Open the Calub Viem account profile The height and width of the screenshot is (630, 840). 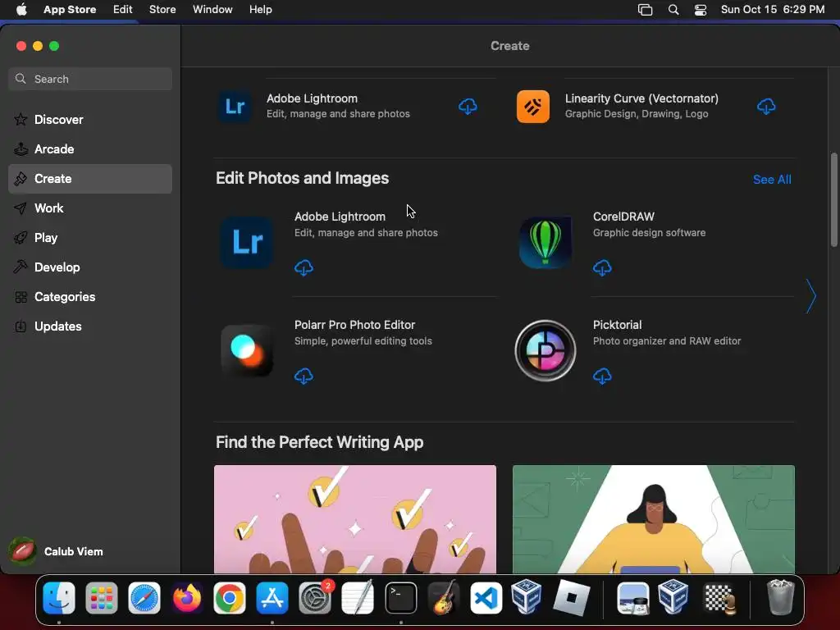tap(56, 551)
